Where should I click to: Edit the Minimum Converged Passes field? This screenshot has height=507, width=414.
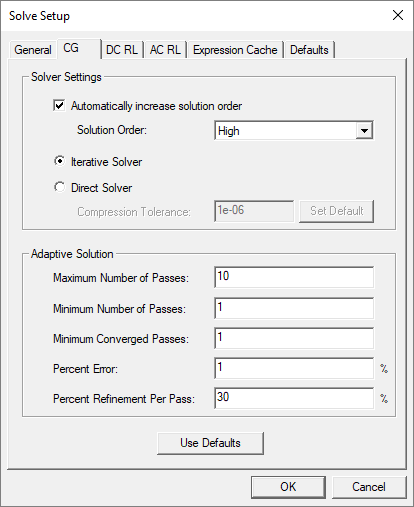294,338
